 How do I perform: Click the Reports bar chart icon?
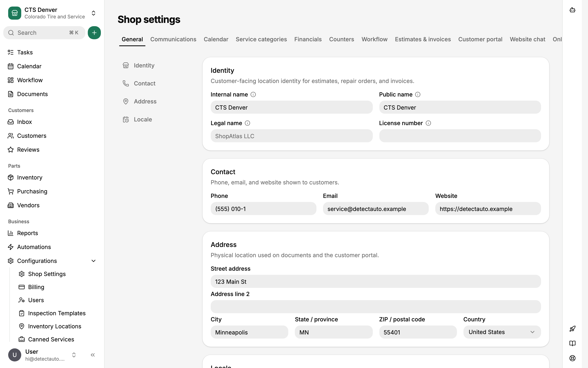(x=11, y=233)
